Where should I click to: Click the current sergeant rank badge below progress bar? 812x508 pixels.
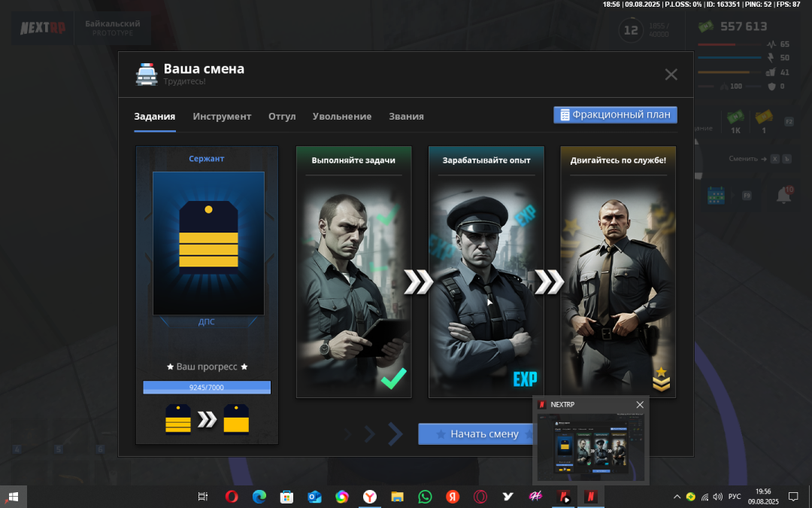(178, 419)
